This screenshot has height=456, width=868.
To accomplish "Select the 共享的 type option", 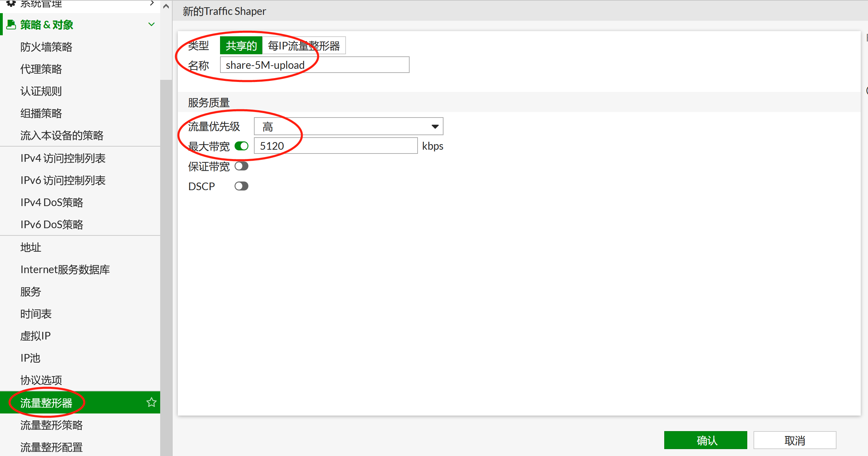I will click(241, 46).
